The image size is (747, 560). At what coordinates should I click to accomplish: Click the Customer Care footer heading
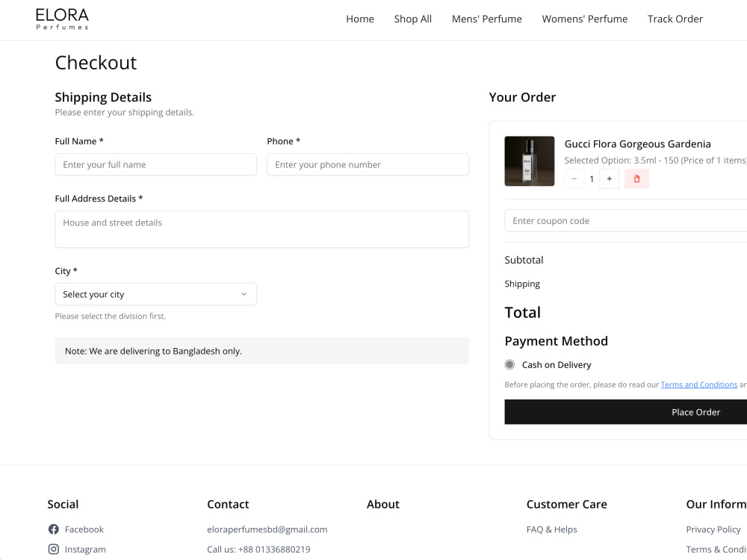(x=567, y=504)
